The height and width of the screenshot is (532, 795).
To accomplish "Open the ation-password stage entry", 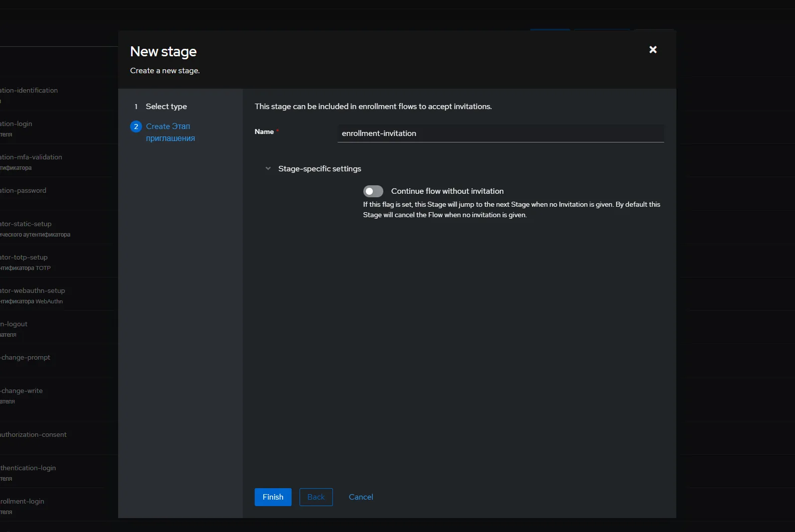I will [x=23, y=191].
